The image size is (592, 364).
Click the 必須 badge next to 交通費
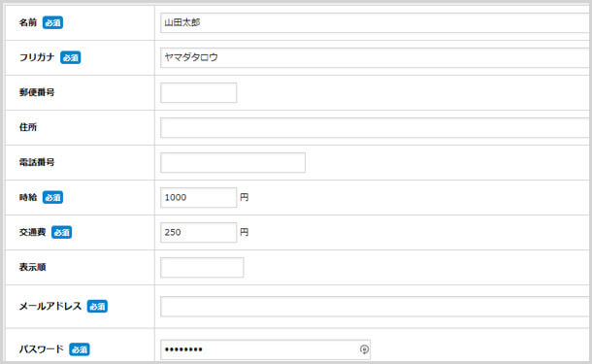click(x=61, y=232)
